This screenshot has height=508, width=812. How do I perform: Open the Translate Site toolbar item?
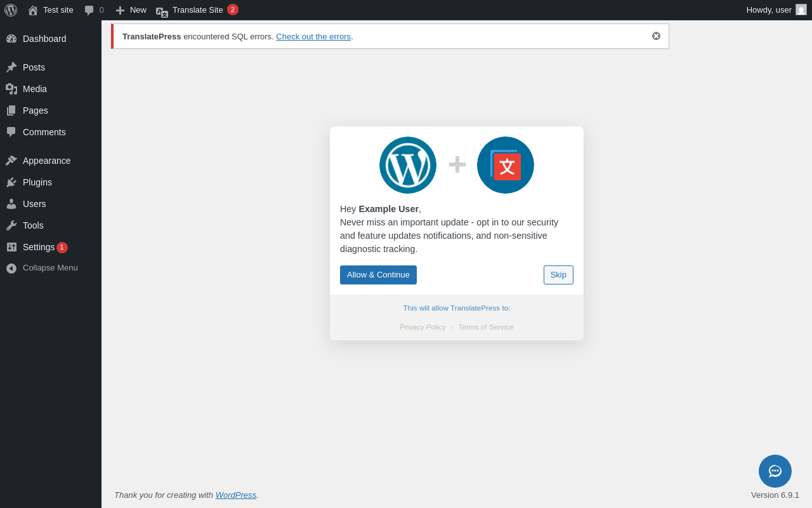198,10
